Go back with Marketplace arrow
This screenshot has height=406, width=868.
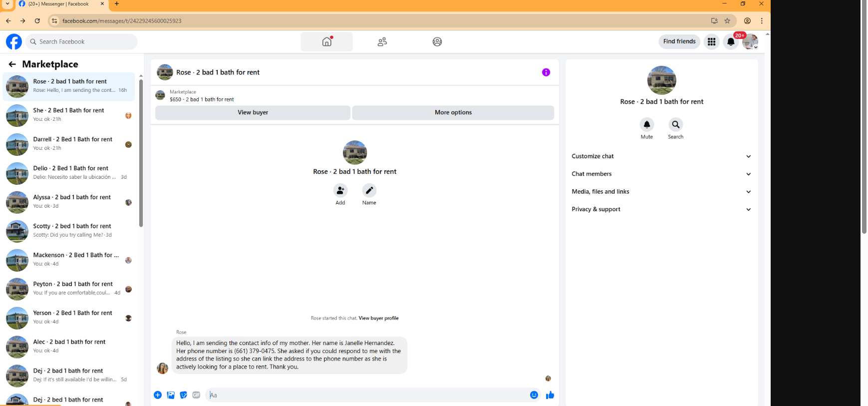pyautogui.click(x=12, y=64)
